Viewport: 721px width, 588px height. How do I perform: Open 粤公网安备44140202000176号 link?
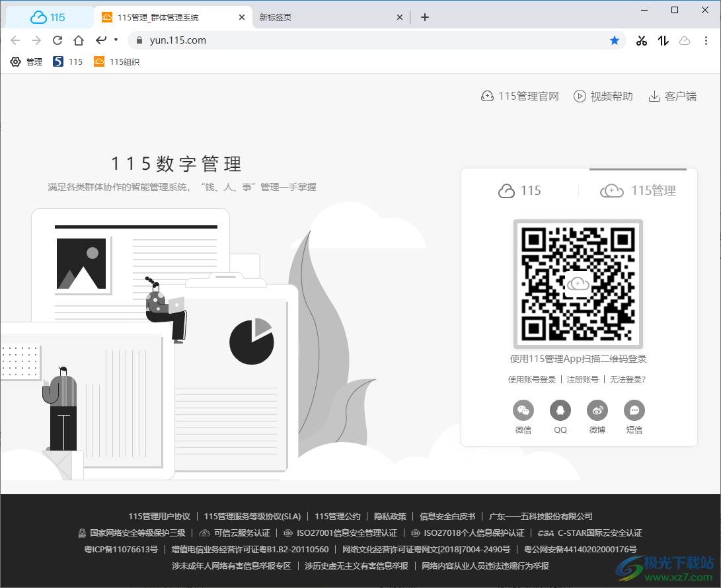[580, 550]
